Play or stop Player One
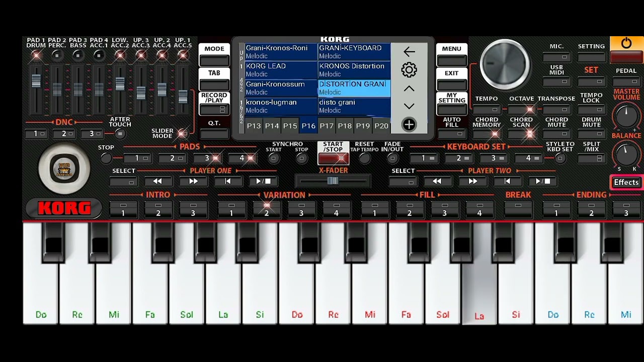This screenshot has height=362, width=644. click(263, 182)
